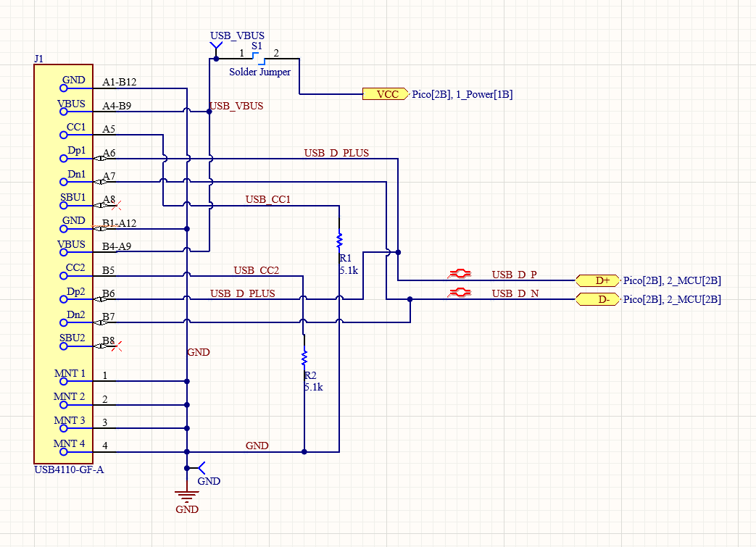Click the SBU1 pin name in J1
Image resolution: width=756 pixels, height=547 pixels.
pos(72,198)
